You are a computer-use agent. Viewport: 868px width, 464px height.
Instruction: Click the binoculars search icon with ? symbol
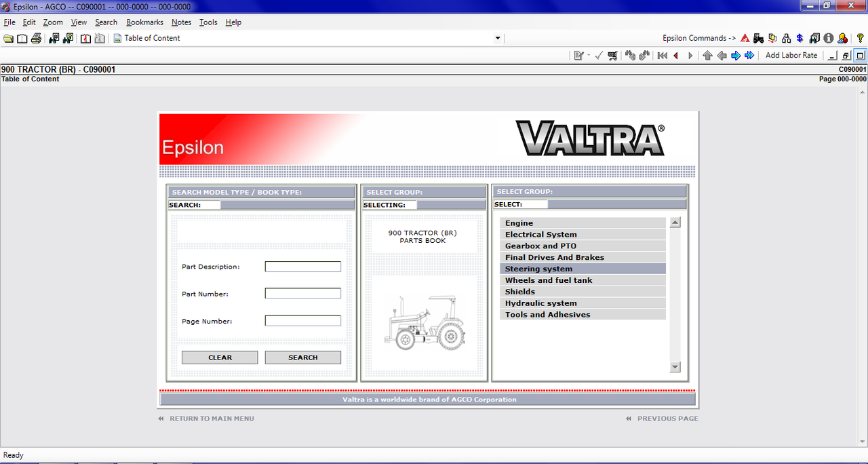[x=68, y=38]
